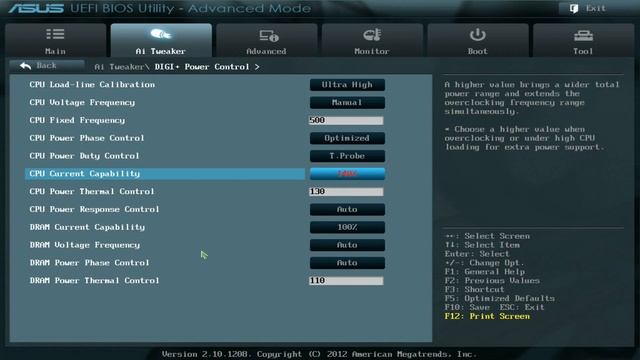This screenshot has width=640, height=360.
Task: Click the F12: Print Screen hint
Action: pyautogui.click(x=487, y=316)
